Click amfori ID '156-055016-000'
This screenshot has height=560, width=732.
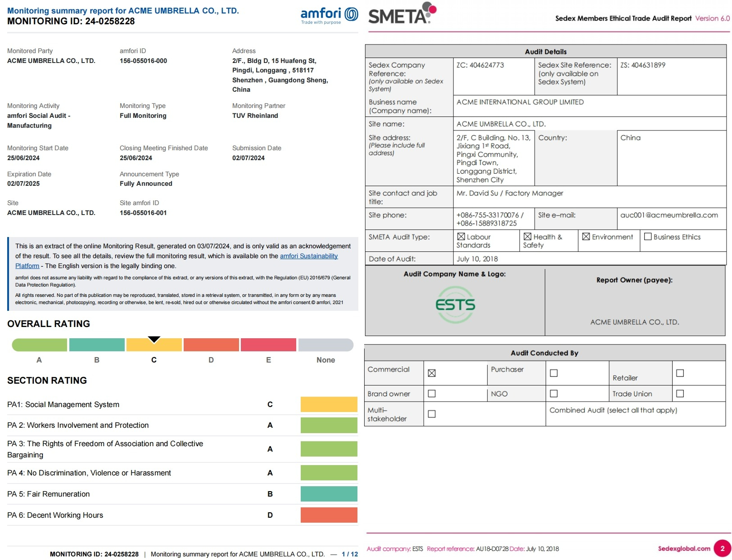click(x=143, y=61)
